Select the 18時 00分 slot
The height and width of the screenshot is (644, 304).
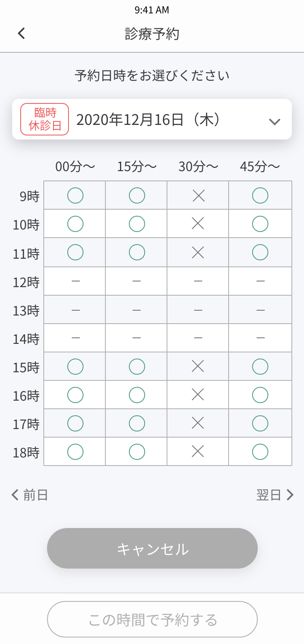75,452
